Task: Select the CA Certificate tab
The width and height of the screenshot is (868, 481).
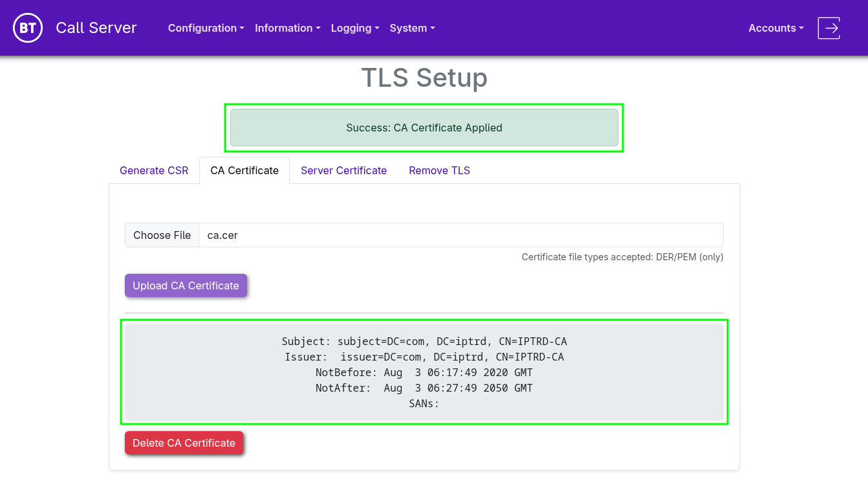Action: [x=244, y=170]
